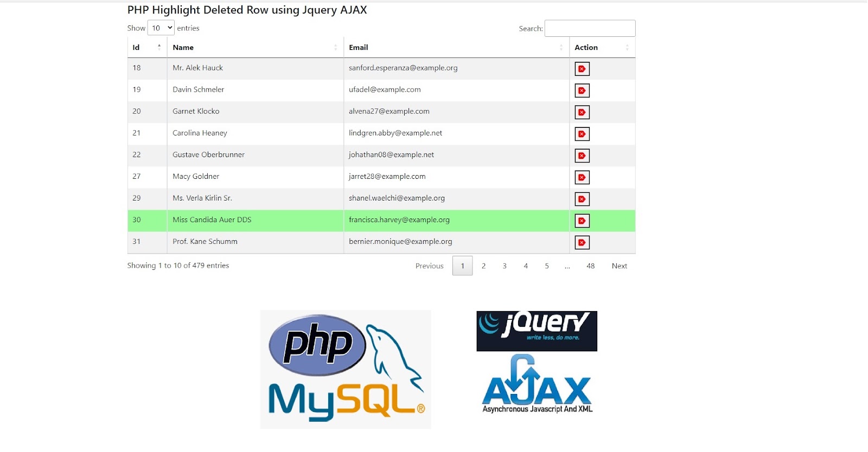Viewport: 868px width, 452px height.
Task: Delete the Garnet Klocko row
Action: (x=582, y=112)
